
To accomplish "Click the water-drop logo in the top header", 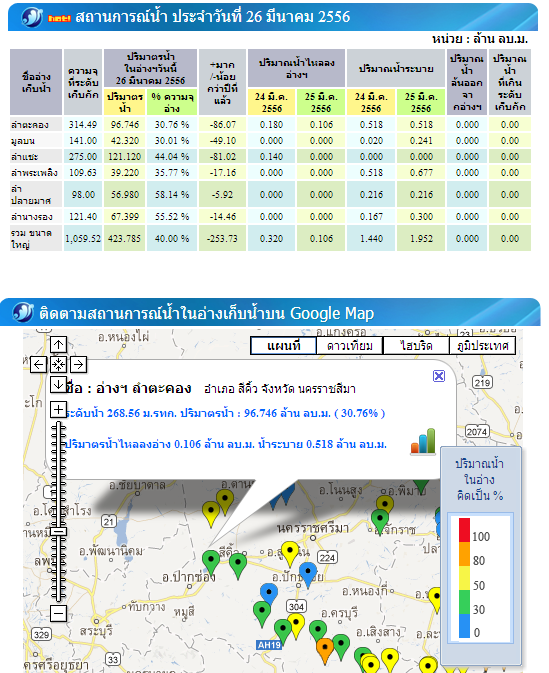I will coord(32,17).
